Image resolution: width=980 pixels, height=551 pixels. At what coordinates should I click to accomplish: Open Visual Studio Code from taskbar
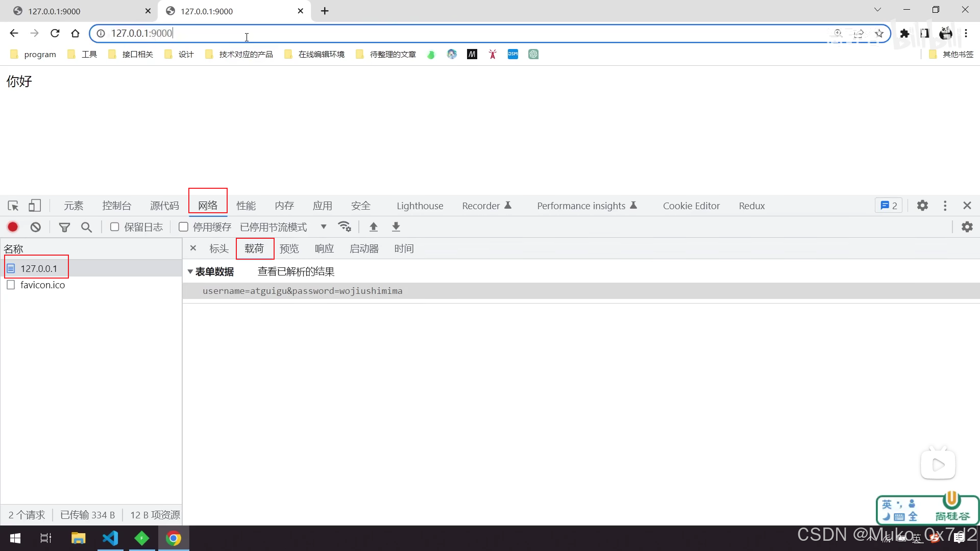[110, 538]
